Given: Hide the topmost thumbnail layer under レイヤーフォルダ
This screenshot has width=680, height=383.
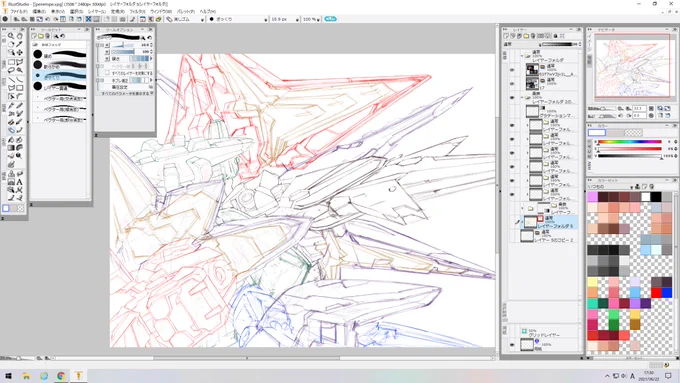Looking at the screenshot, I should click(x=512, y=69).
